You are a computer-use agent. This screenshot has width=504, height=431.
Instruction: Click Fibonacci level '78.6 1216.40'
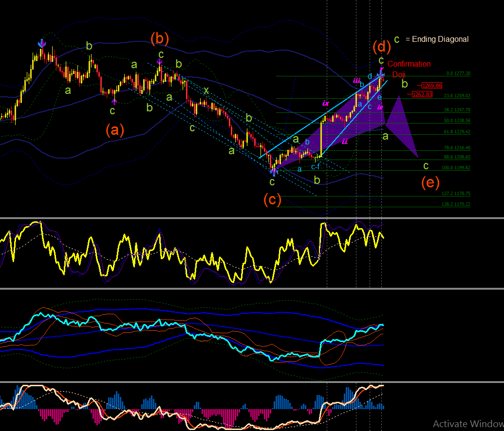(x=457, y=148)
